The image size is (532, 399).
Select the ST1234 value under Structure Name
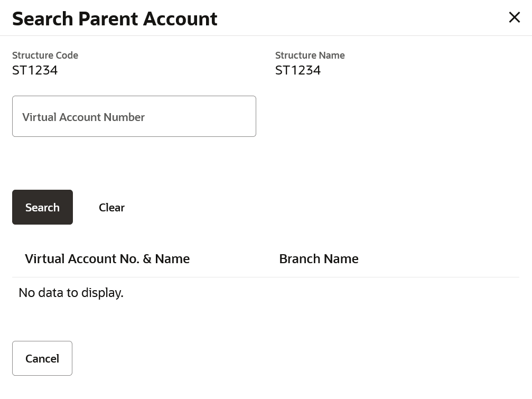point(298,70)
